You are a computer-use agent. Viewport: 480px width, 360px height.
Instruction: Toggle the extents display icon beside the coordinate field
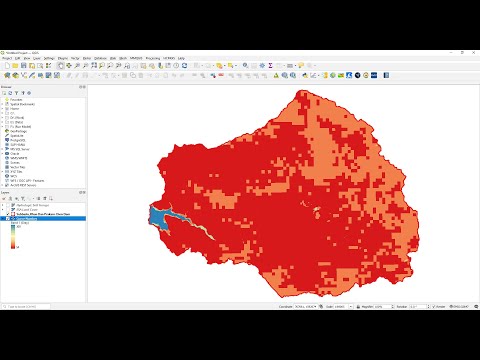(321, 306)
